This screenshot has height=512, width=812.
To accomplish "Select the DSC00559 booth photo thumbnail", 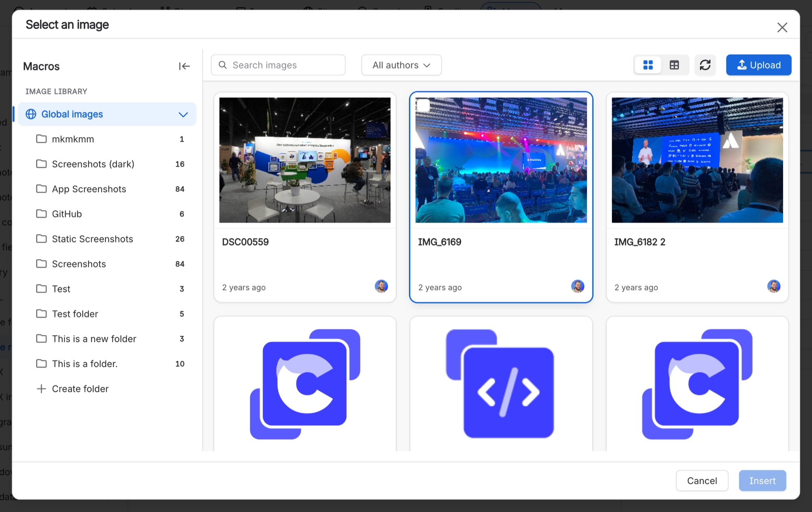I will click(305, 160).
